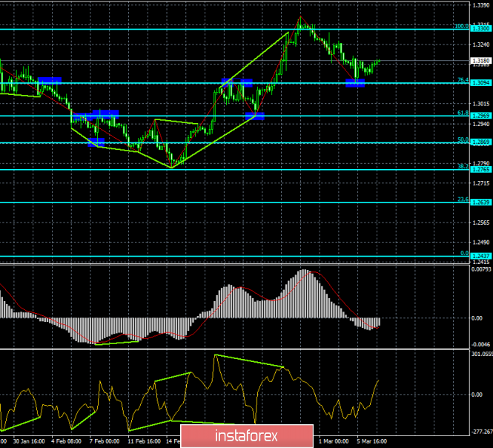Click the 100.0 Fibonacci level label
Image resolution: width=493 pixels, height=448 pixels.
pyautogui.click(x=462, y=26)
